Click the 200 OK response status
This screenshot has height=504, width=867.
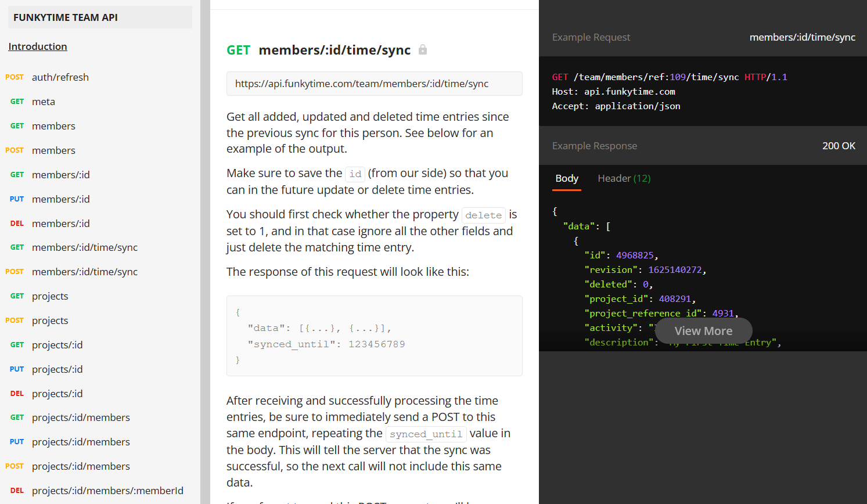point(839,146)
